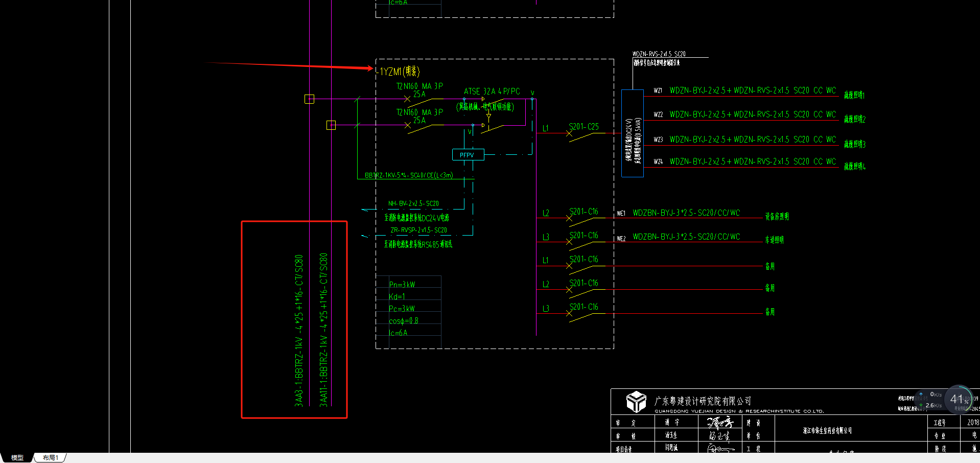
Task: Click the Kd=1 parameter text
Action: (397, 297)
